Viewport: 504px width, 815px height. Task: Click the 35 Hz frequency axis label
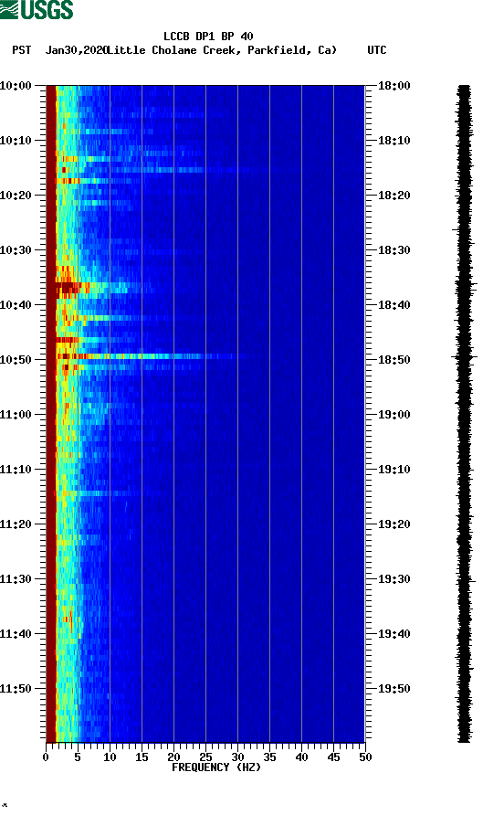(269, 757)
